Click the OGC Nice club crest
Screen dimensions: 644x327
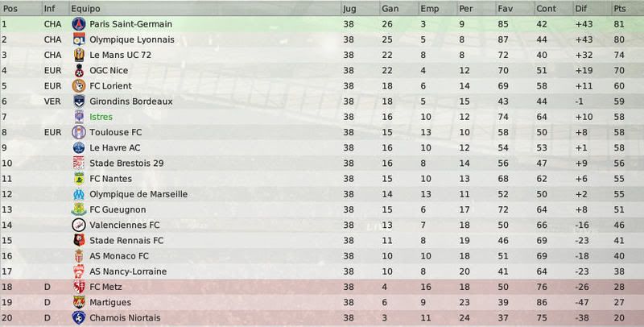[x=78, y=71]
